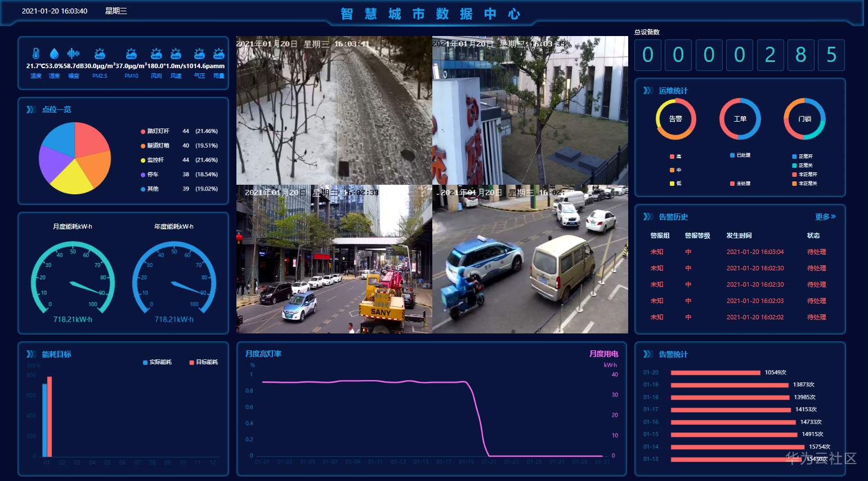The height and width of the screenshot is (481, 868).
Task: Click the thermometer icon above 温度
Action: [x=36, y=54]
